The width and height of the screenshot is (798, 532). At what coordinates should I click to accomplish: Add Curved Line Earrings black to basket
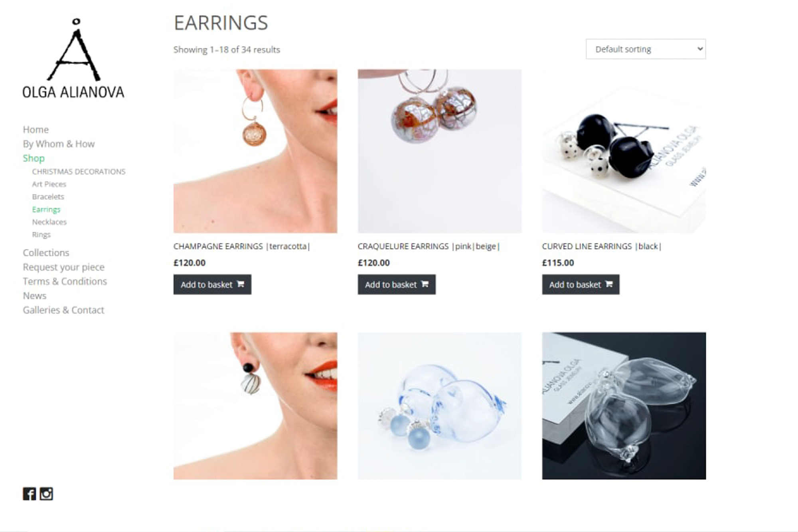(x=581, y=285)
